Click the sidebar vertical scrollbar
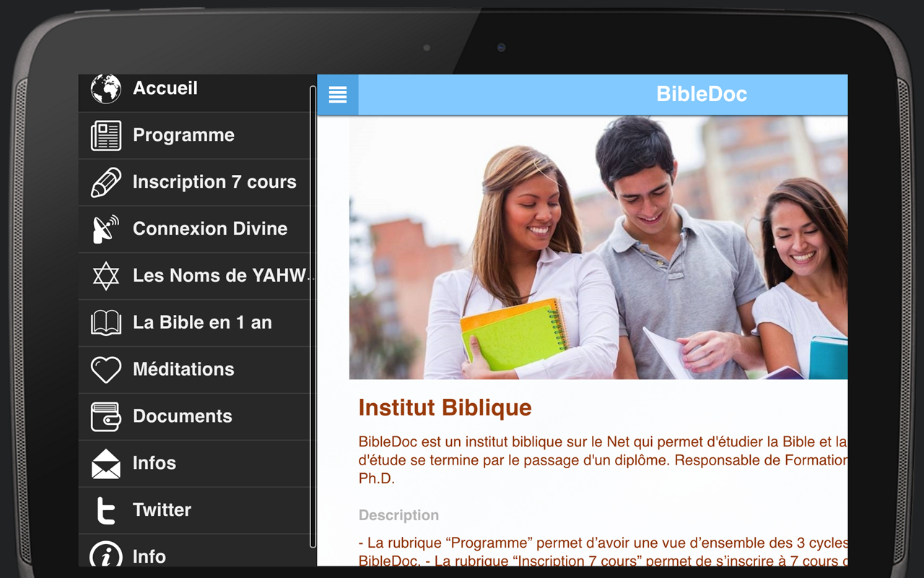Viewport: 924px width, 578px height. tap(313, 316)
